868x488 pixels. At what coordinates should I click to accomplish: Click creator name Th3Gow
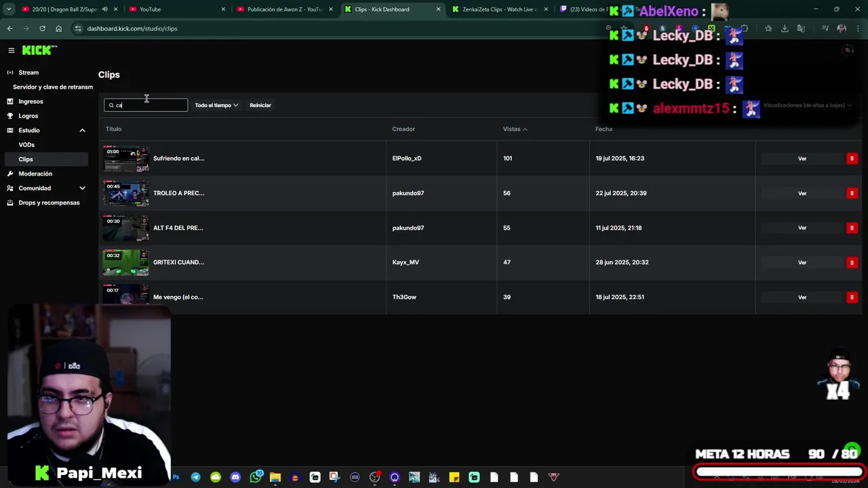(404, 297)
